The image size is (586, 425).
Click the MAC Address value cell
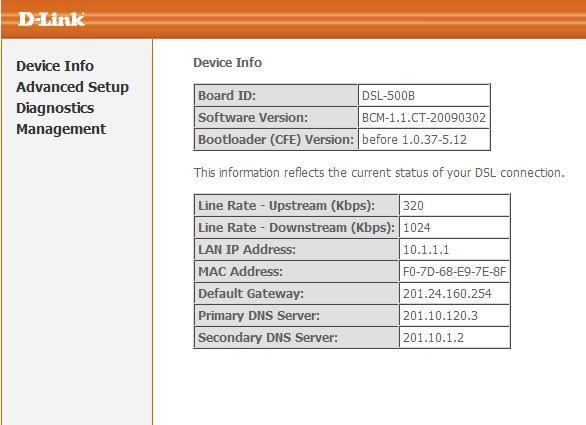coord(454,272)
